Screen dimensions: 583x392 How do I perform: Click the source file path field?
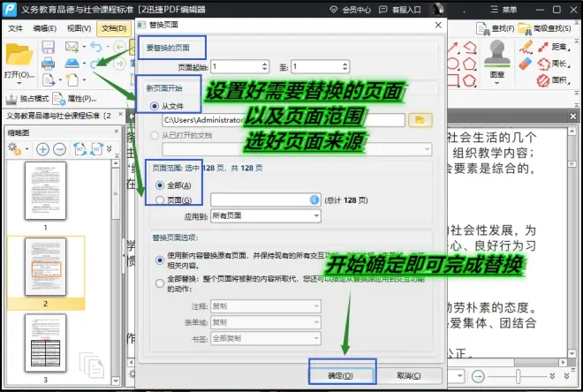[284, 120]
